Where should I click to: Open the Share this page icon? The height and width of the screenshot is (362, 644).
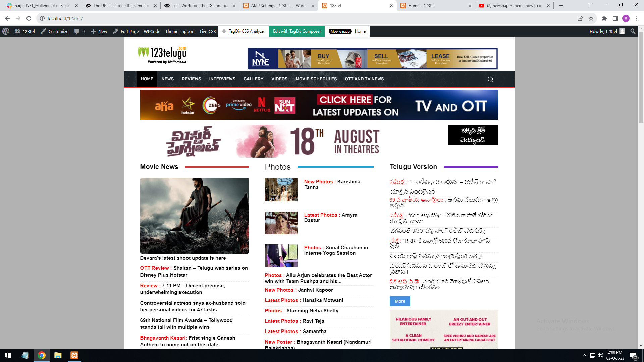pyautogui.click(x=580, y=18)
